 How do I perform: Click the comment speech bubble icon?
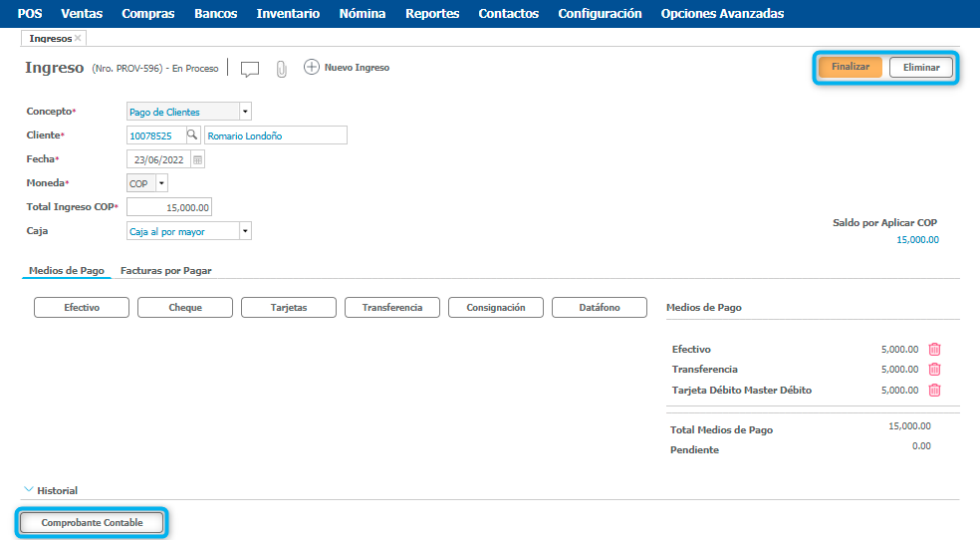(x=250, y=69)
